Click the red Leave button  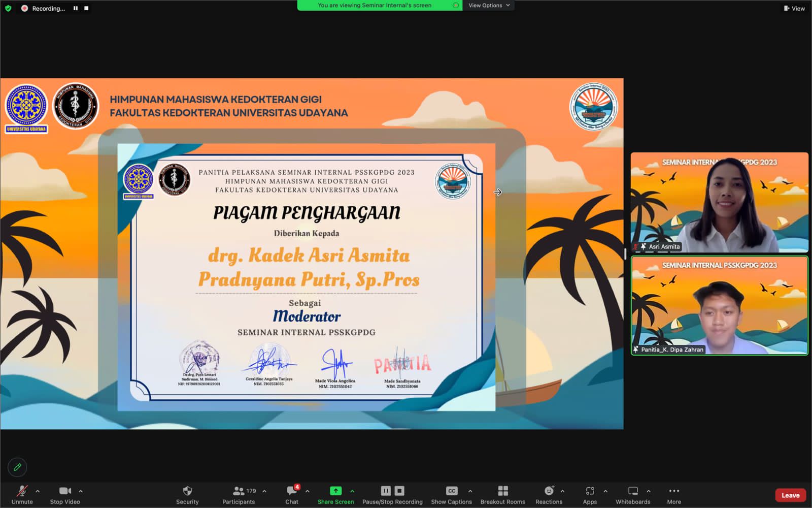790,495
